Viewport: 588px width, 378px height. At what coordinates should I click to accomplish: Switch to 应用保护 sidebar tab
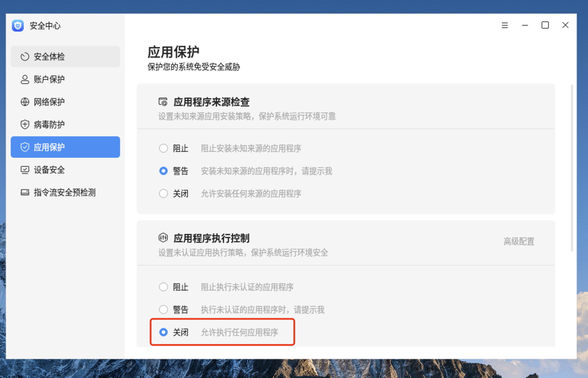point(65,147)
